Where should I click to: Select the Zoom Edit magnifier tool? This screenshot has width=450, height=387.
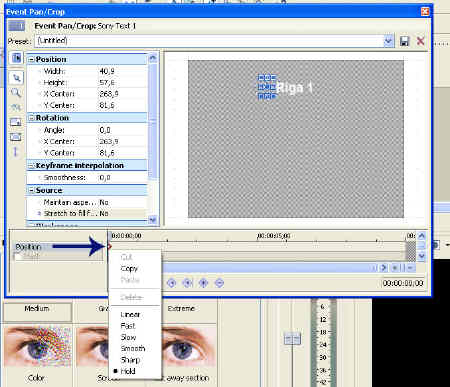(x=16, y=93)
